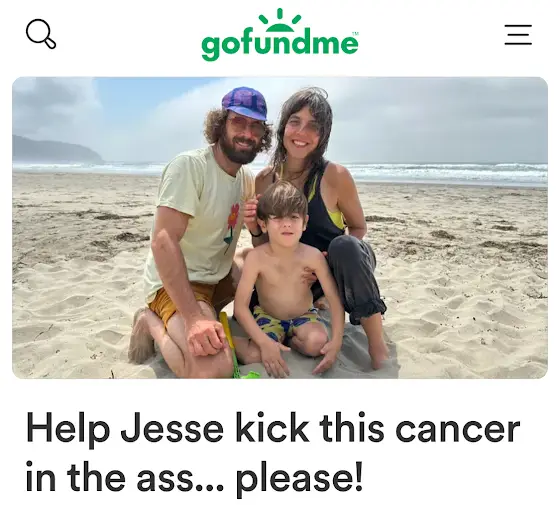The height and width of the screenshot is (505, 560).
Task: Click the distant headland on the horizon
Action: [57, 149]
